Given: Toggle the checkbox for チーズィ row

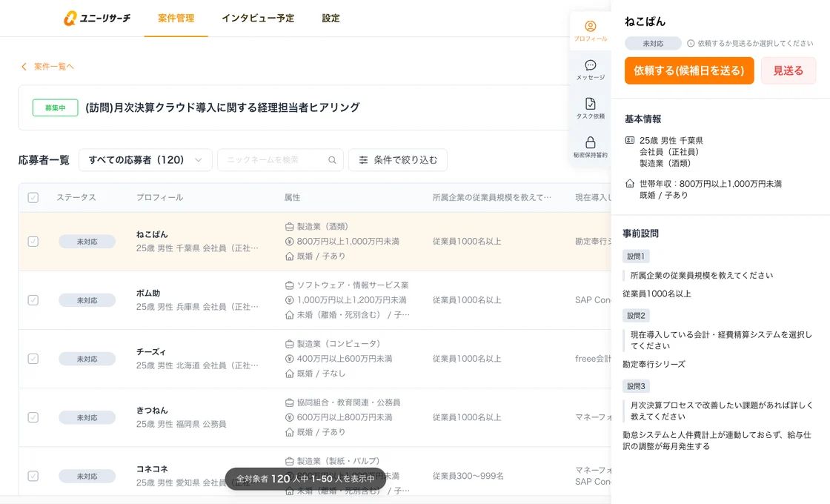Looking at the screenshot, I should click(x=33, y=359).
